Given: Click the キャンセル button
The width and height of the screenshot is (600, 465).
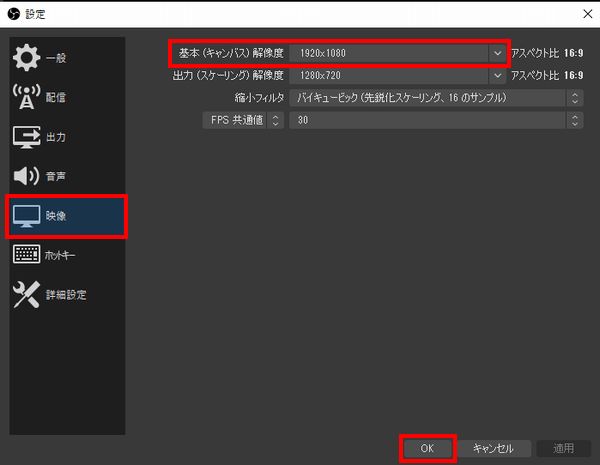Looking at the screenshot, I should tap(494, 448).
